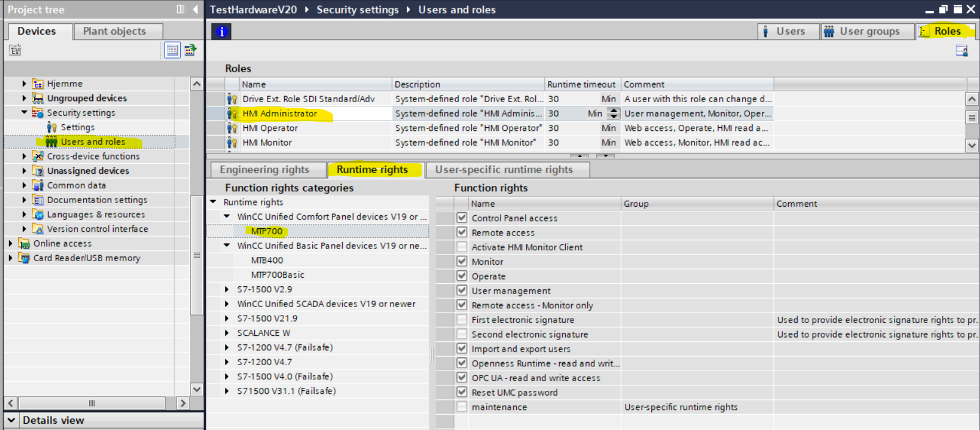The width and height of the screenshot is (980, 430).
Task: Click the Version control interface icon
Action: tap(38, 229)
